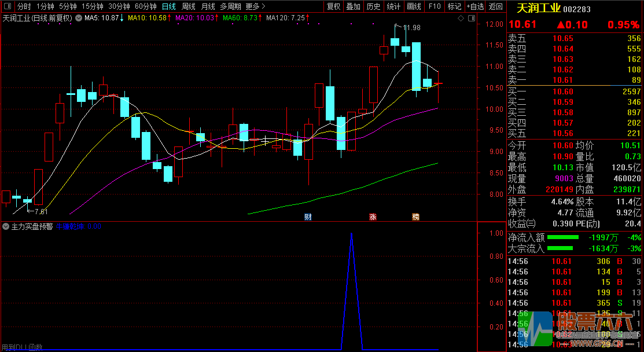The image size is (644, 352).
Task: Click the 天润工业 stock name header
Action: click(x=538, y=9)
